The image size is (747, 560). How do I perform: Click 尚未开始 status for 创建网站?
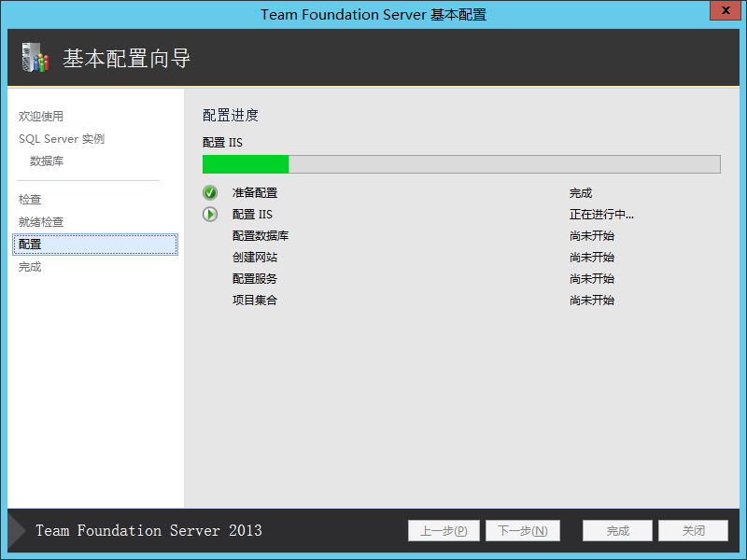592,258
